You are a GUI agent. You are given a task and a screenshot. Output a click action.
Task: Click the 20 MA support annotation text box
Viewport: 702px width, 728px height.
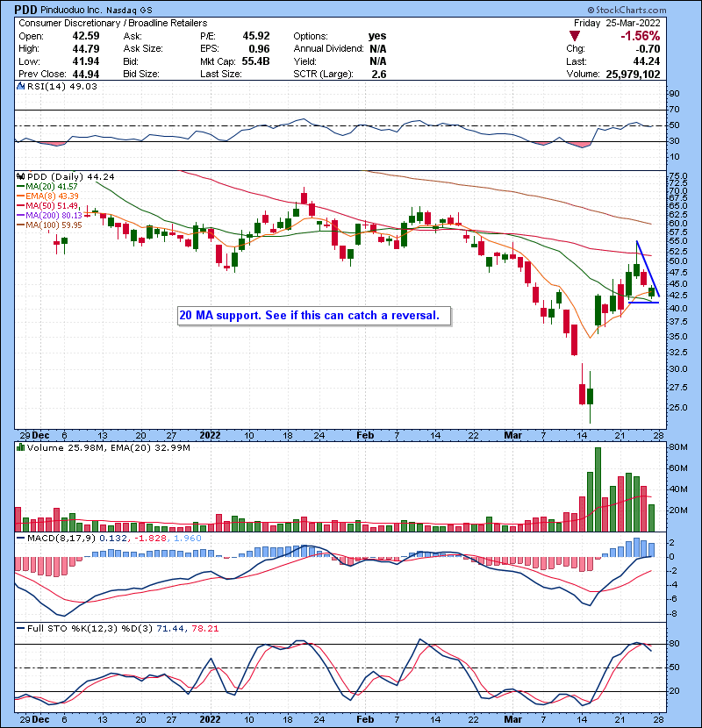(x=314, y=316)
